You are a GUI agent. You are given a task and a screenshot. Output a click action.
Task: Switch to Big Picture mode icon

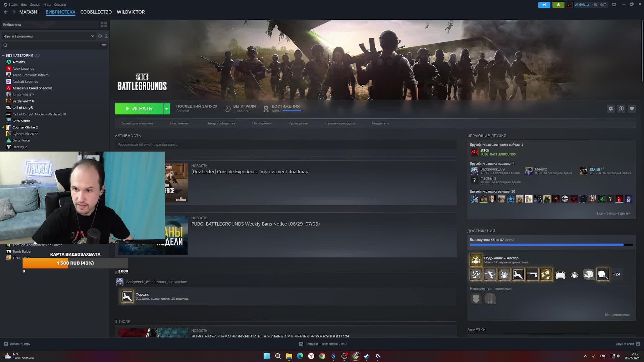[614, 5]
